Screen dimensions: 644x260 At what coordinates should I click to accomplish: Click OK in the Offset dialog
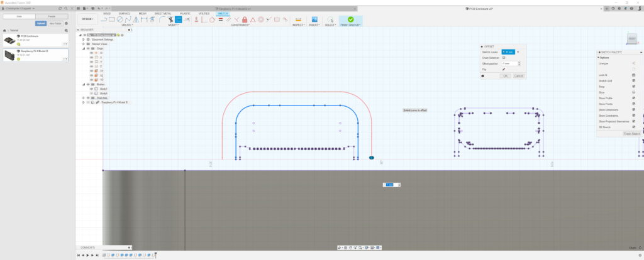(505, 76)
